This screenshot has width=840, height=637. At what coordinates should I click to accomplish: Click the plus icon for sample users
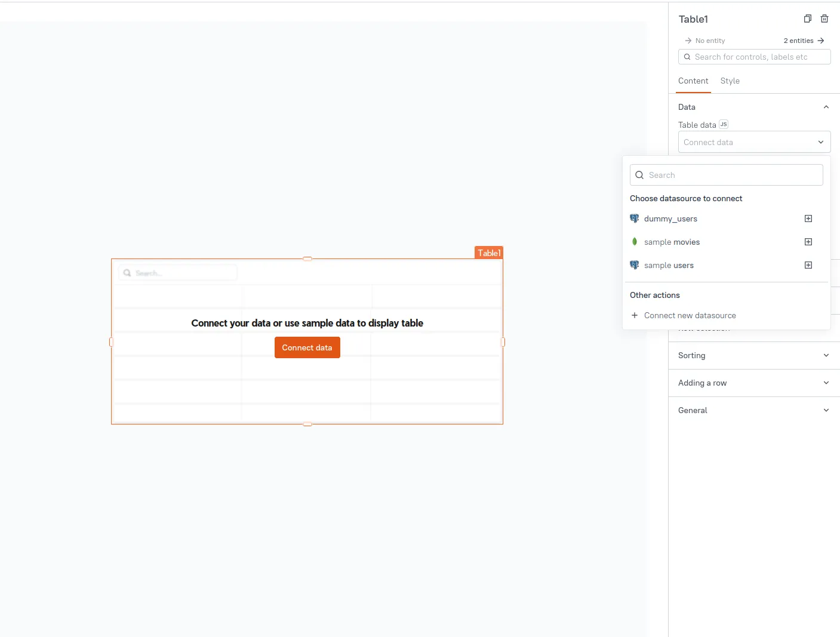(x=808, y=265)
